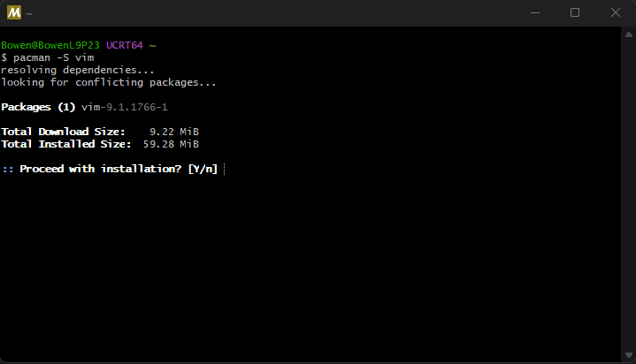Viewport: 636px width, 364px height.
Task: Click the 'Packages (1)' heading
Action: (38, 107)
